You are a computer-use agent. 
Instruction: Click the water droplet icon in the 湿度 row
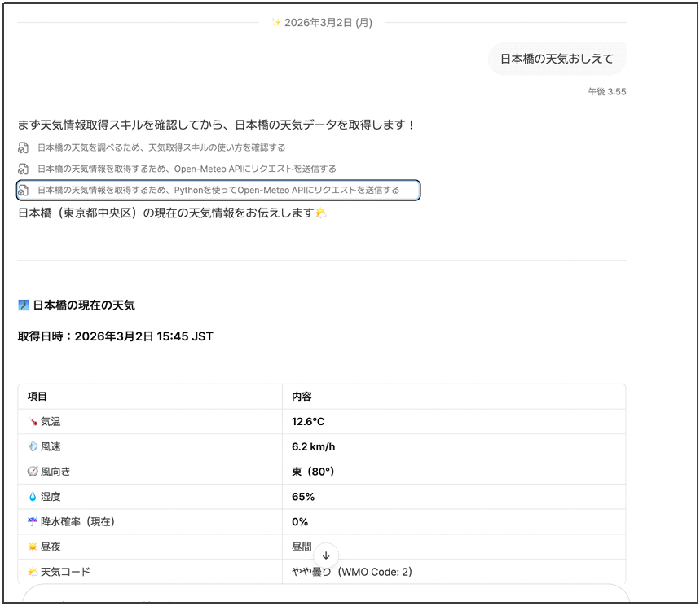[33, 497]
